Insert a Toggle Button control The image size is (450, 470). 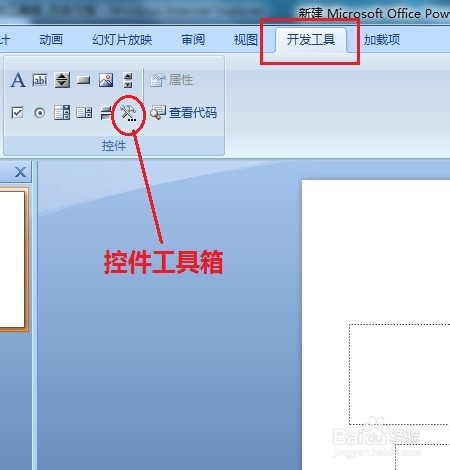[x=106, y=113]
